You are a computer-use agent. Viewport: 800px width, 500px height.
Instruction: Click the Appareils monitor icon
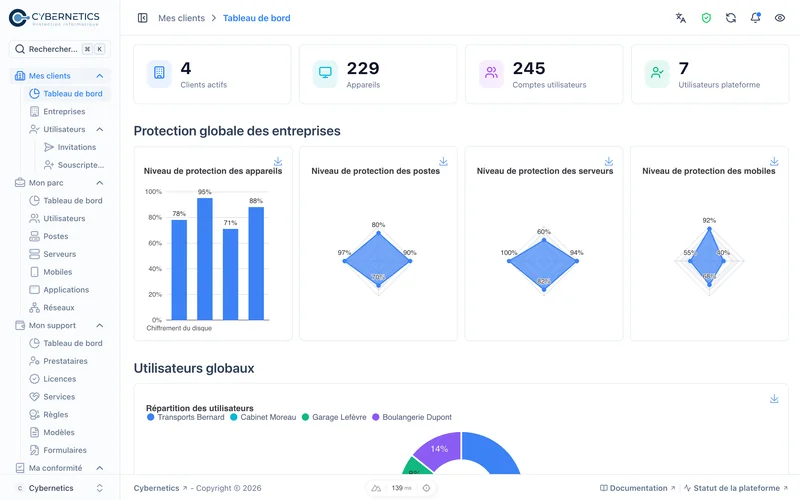pyautogui.click(x=325, y=73)
